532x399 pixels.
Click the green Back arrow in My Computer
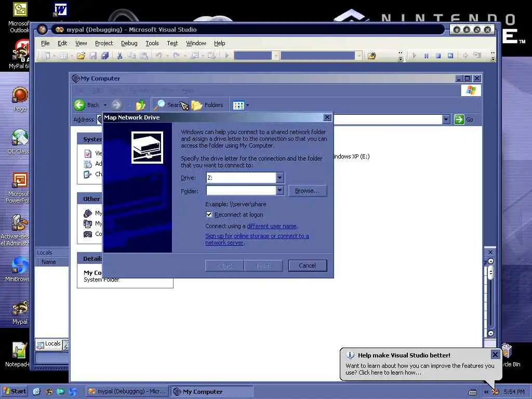click(x=79, y=105)
